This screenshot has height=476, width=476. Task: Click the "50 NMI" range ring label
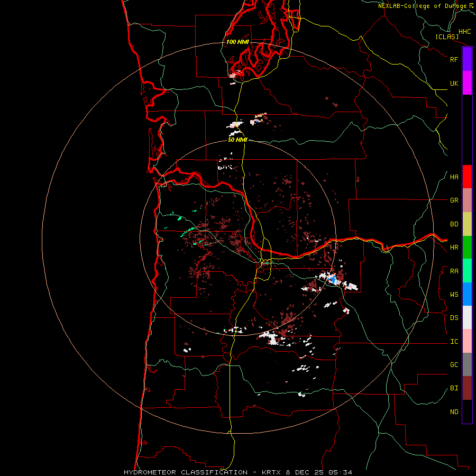237,140
